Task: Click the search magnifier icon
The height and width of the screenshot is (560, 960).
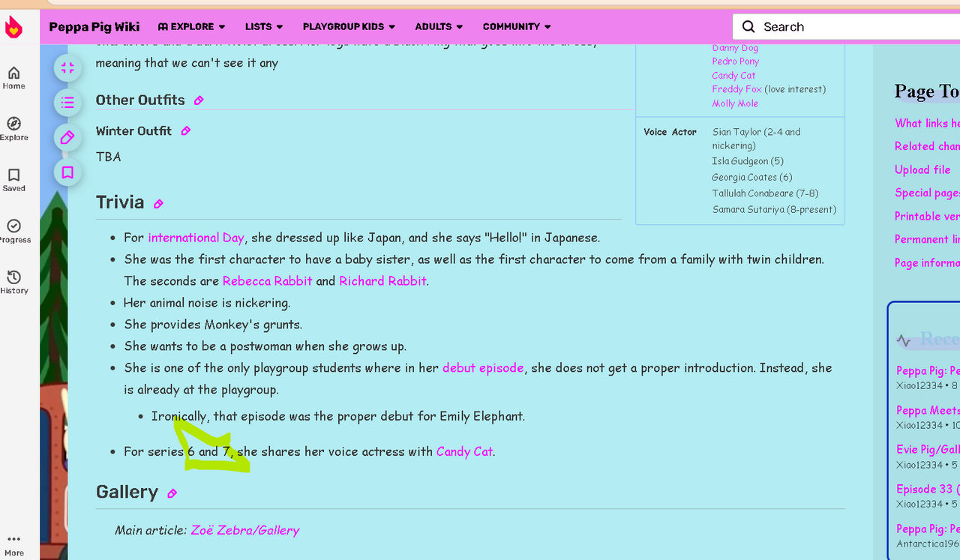Action: 748,27
